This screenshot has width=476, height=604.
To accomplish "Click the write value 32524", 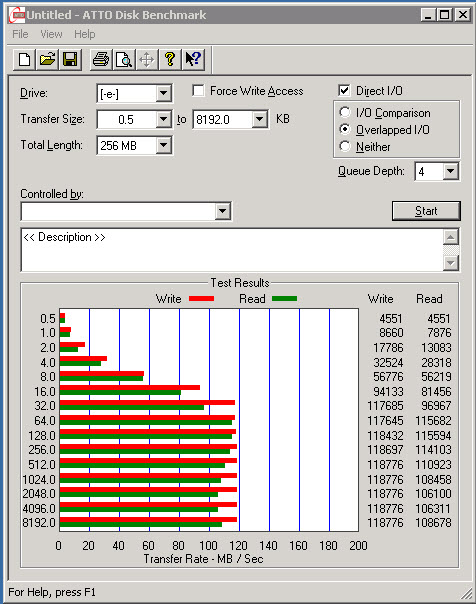I will pyautogui.click(x=389, y=363).
